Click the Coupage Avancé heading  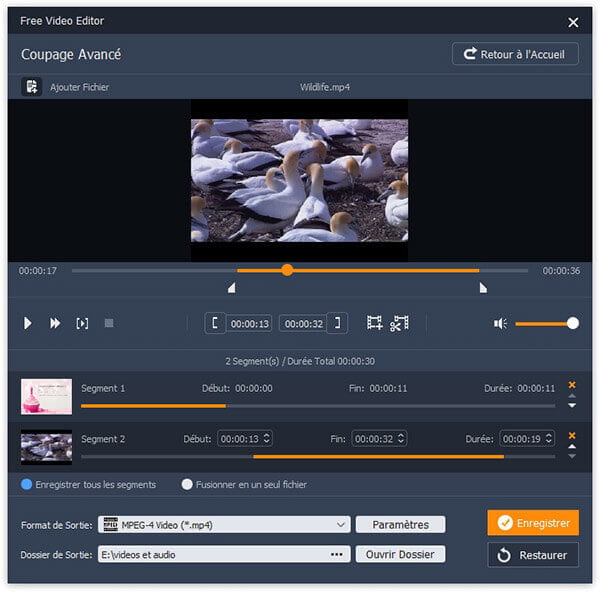click(x=71, y=54)
